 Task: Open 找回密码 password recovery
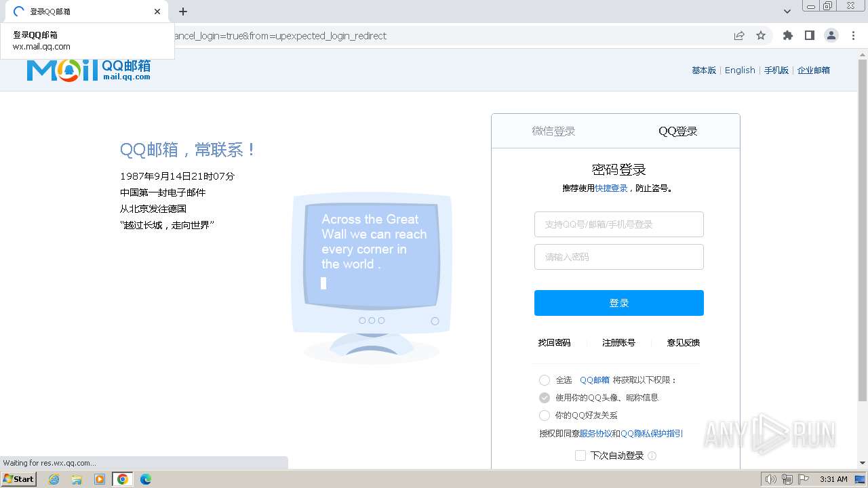click(x=554, y=343)
